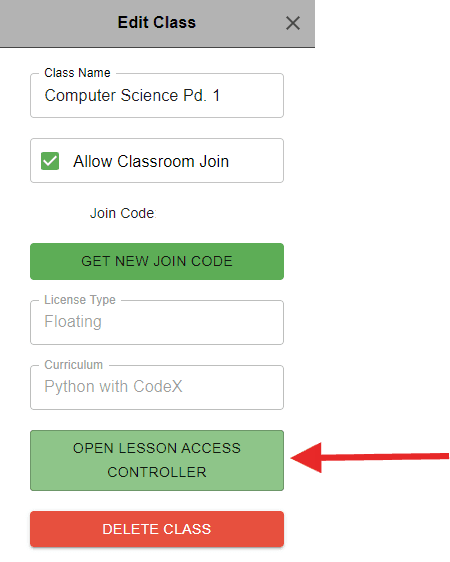Click the Allow Classroom Join label text

pyautogui.click(x=151, y=161)
